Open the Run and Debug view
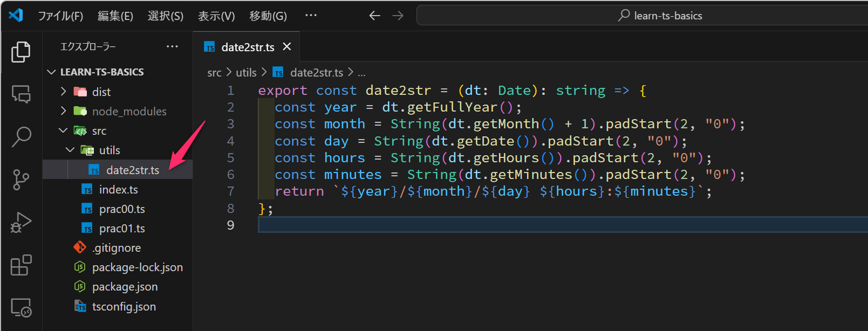868x331 pixels. click(21, 222)
